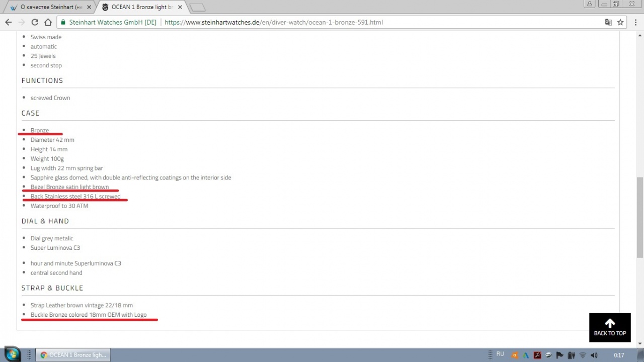Click the Show desktop strip

640,354
